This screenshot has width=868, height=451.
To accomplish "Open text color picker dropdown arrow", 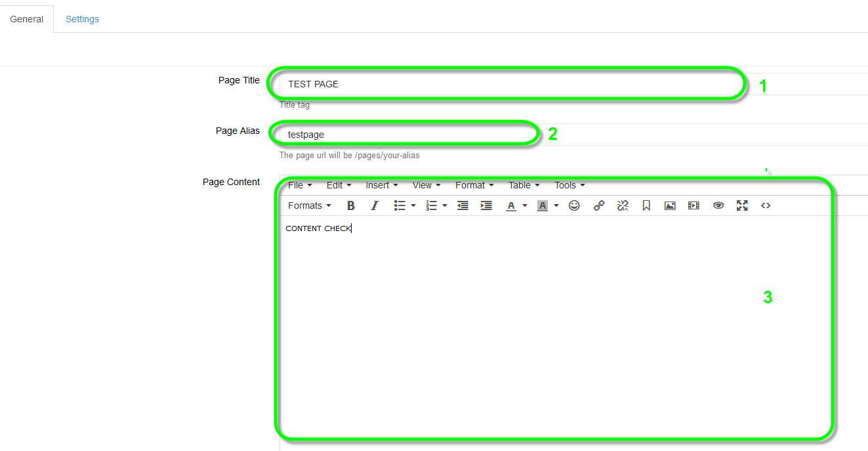I will pos(525,205).
